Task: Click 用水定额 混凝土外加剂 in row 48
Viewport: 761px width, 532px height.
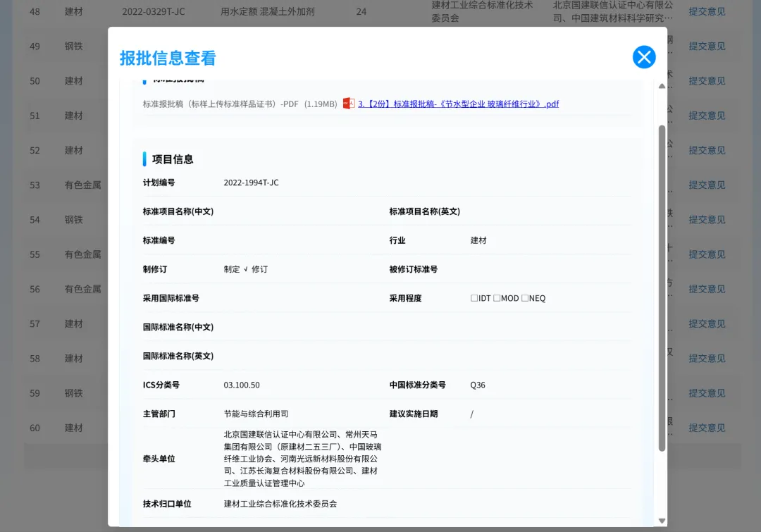Action: tap(268, 12)
